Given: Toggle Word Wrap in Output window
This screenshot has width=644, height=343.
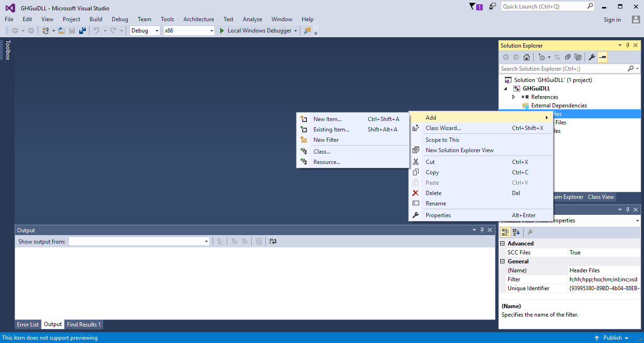Looking at the screenshot, I should point(273,241).
